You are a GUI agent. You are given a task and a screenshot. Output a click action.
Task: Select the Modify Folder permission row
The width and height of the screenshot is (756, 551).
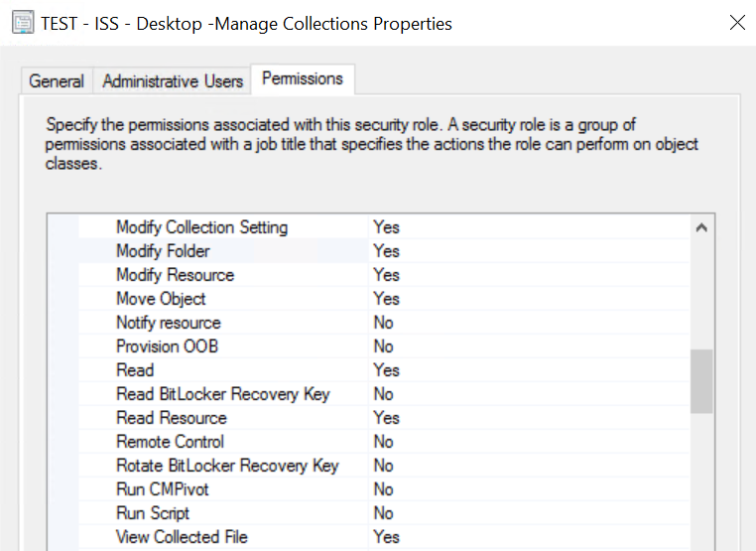click(384, 251)
